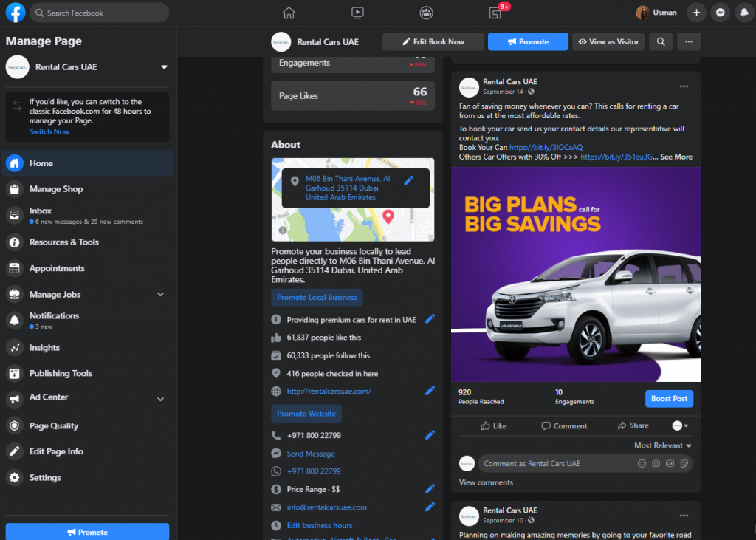The width and height of the screenshot is (756, 540).
Task: Open the Messenger icon
Action: 721,13
